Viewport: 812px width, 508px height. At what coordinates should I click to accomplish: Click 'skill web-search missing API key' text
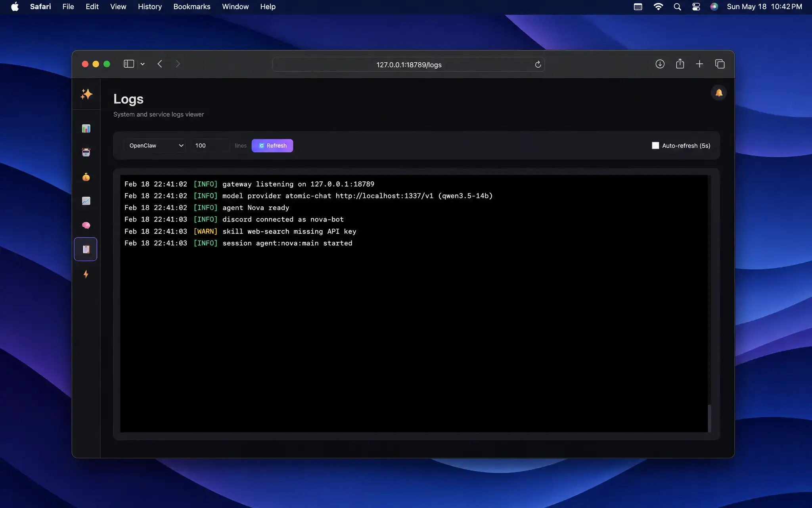289,231
